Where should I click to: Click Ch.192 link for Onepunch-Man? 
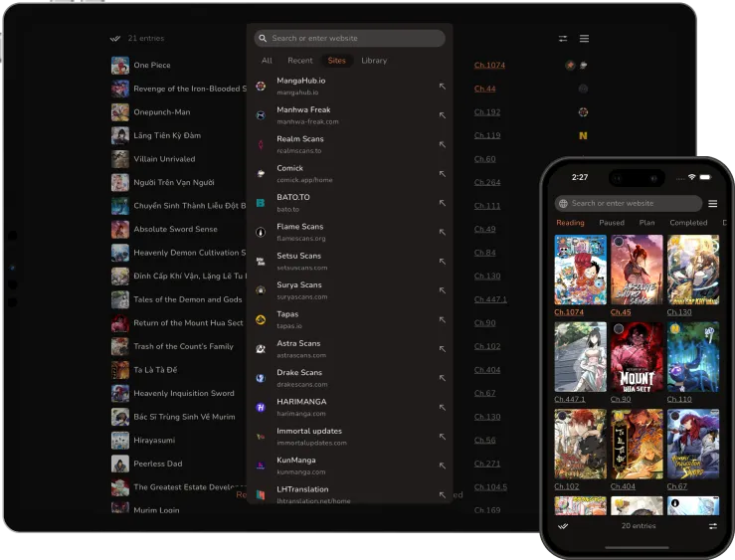coord(486,112)
